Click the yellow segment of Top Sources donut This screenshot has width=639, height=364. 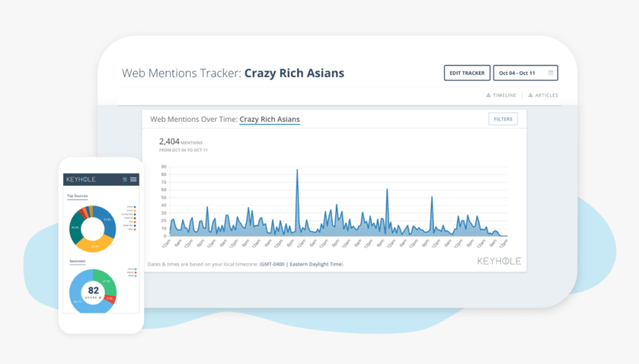pos(94,246)
